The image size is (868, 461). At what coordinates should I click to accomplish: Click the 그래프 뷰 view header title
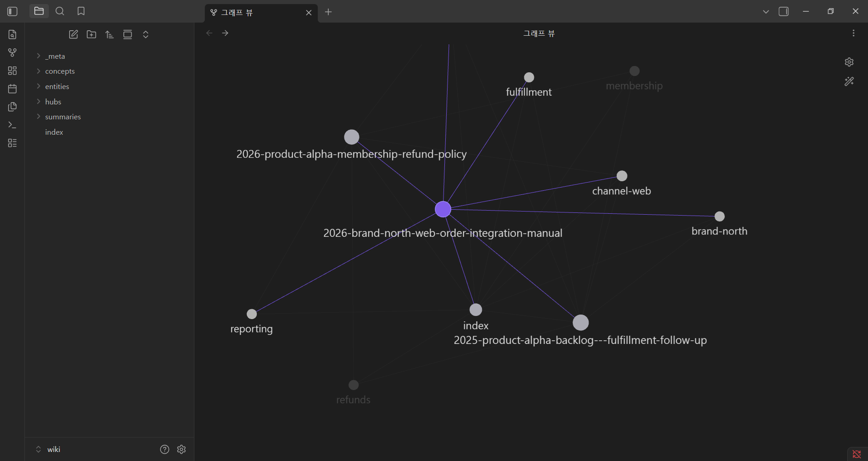539,33
